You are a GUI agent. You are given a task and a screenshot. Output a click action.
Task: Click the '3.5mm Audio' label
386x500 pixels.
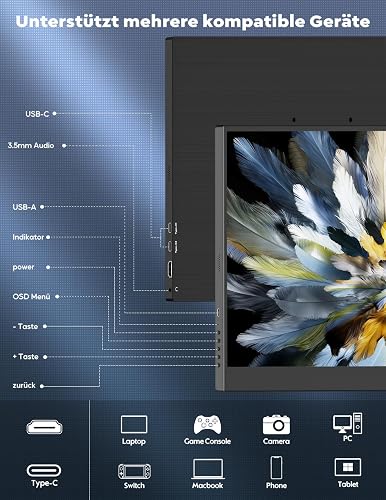pyautogui.click(x=31, y=145)
